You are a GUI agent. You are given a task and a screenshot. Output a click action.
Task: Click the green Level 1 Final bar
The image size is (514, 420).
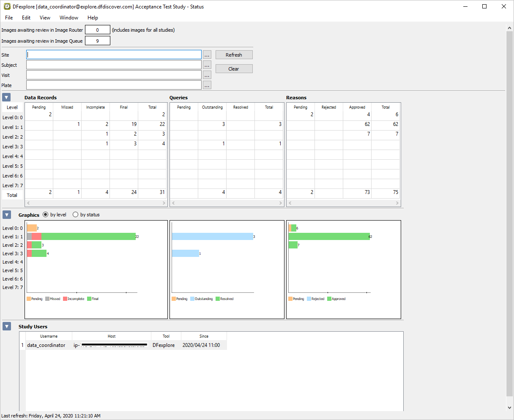[88, 237]
